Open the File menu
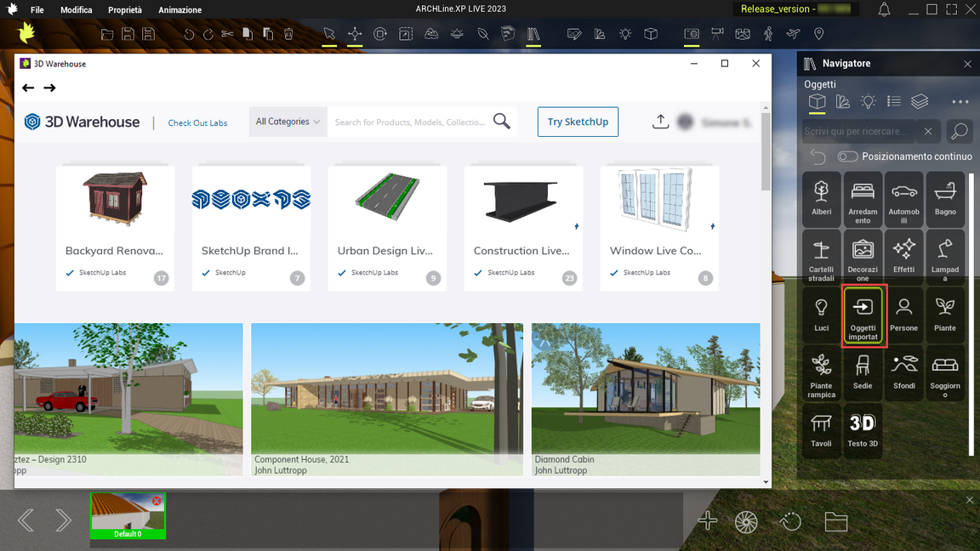The image size is (980, 551). click(x=37, y=10)
